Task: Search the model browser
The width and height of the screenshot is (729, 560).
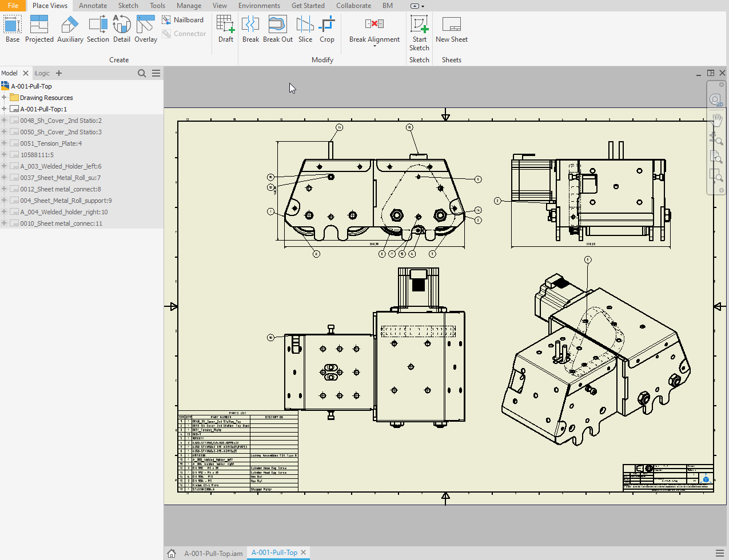Action: [142, 73]
